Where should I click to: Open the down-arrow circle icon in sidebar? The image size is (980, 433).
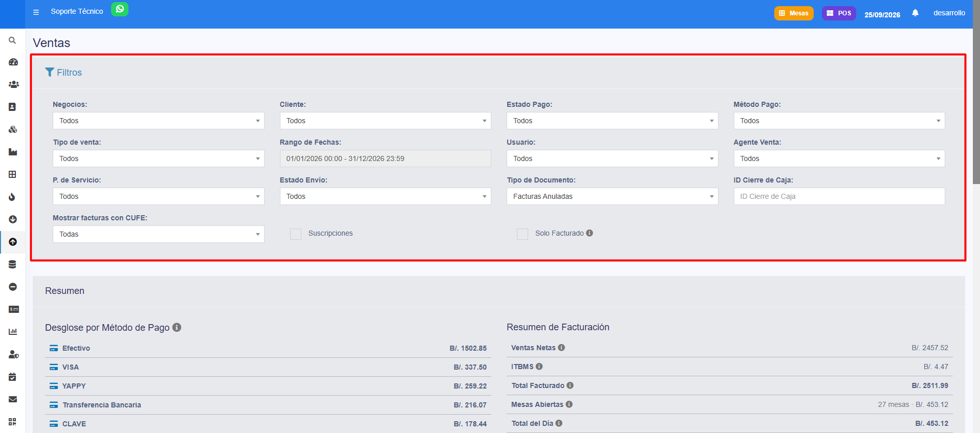tap(13, 219)
